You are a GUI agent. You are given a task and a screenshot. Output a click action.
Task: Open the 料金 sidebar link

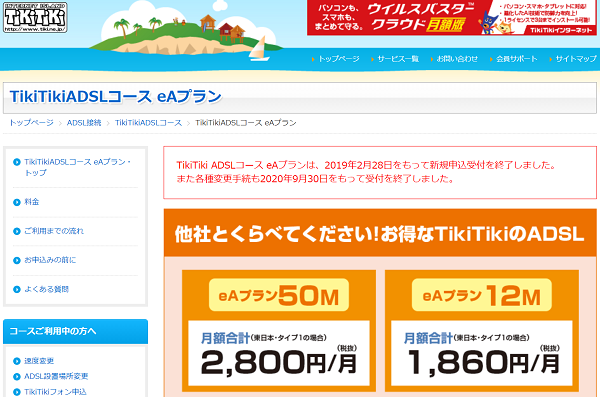pos(32,202)
